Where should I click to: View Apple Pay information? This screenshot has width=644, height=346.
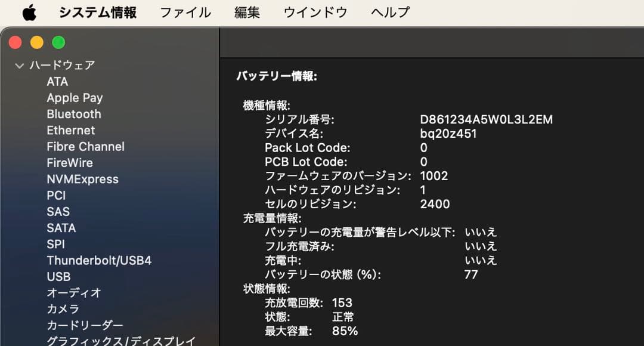pos(75,98)
